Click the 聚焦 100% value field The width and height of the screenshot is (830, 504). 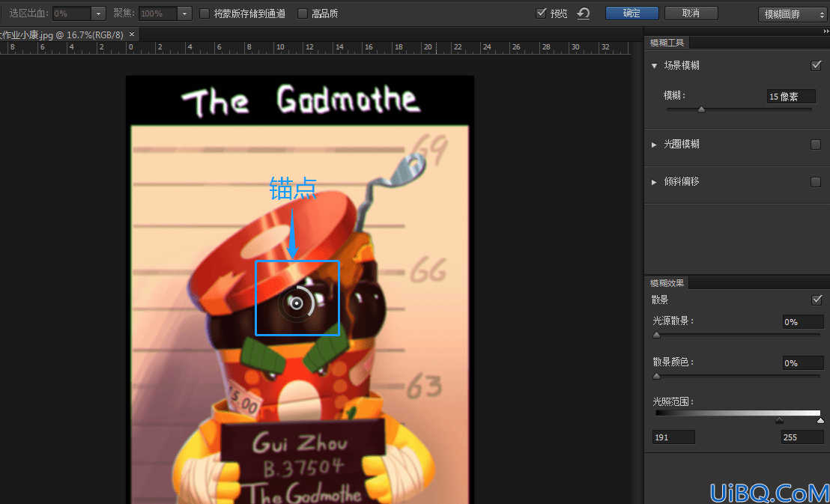158,13
